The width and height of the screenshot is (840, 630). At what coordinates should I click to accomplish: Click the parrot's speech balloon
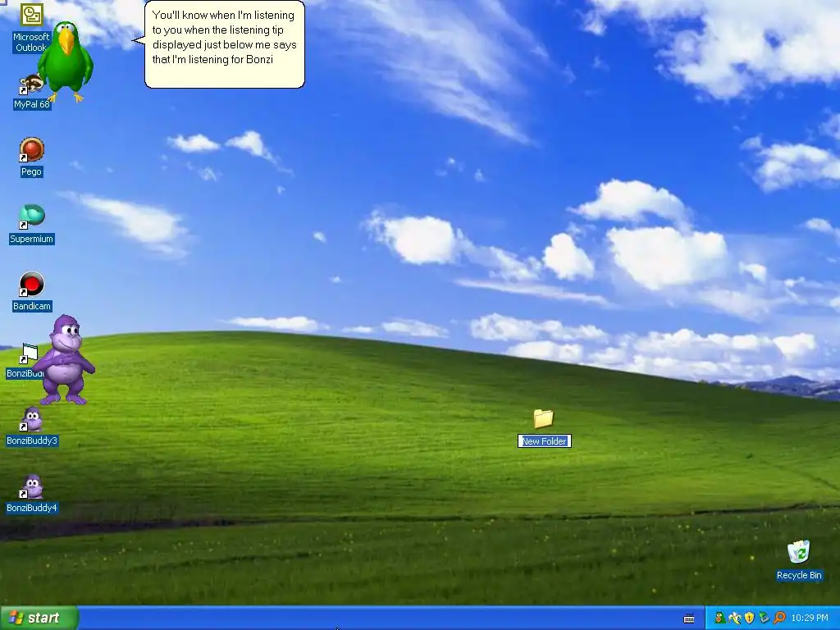[224, 44]
